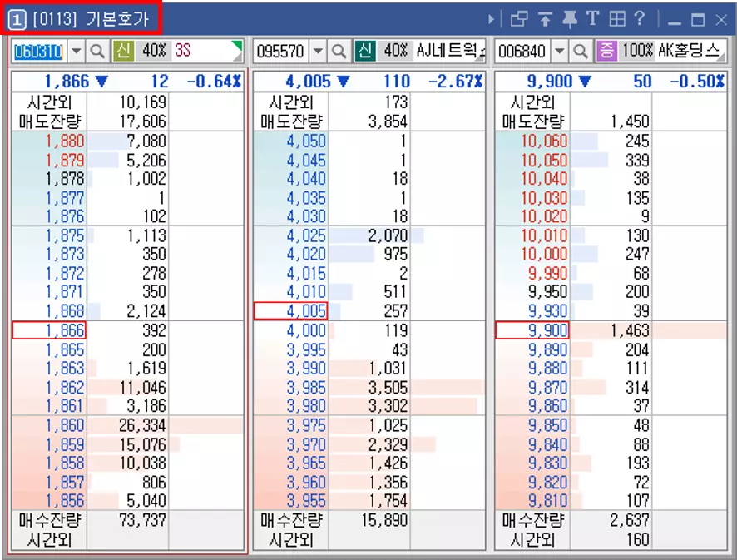
Task: Click total bid quantity 15,890
Action: pos(384,521)
